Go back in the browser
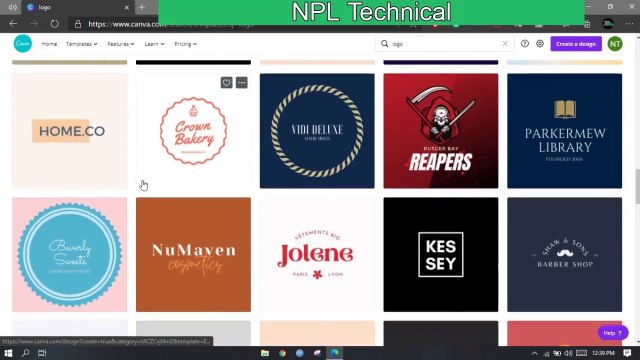The image size is (640, 360). (x=13, y=24)
